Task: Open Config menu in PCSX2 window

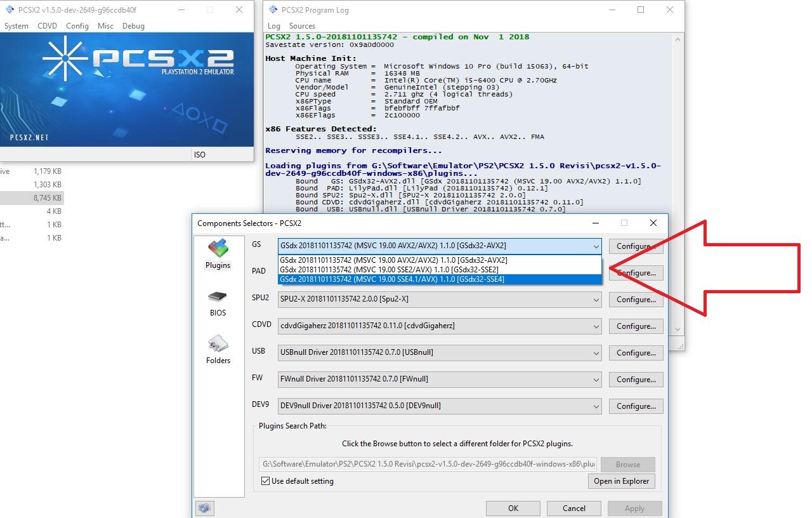Action: coord(77,26)
